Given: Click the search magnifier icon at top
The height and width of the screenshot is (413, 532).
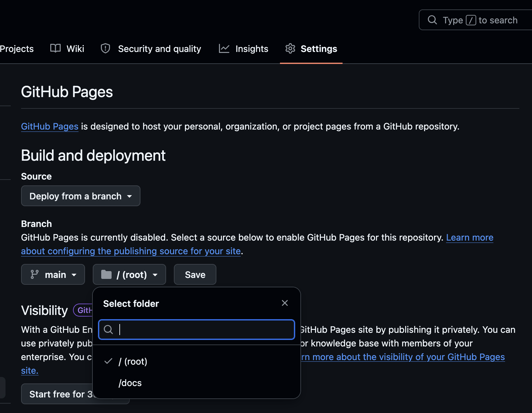Looking at the screenshot, I should tap(432, 20).
